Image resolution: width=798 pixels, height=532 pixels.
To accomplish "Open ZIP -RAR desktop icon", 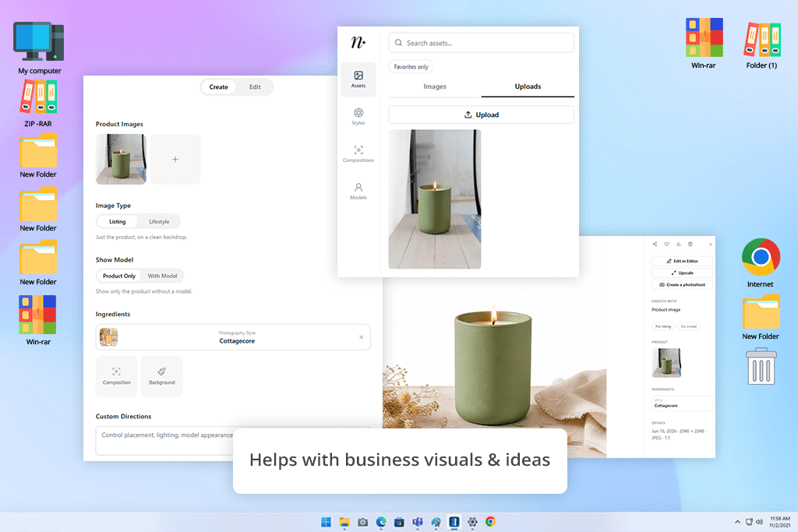I will click(x=38, y=104).
